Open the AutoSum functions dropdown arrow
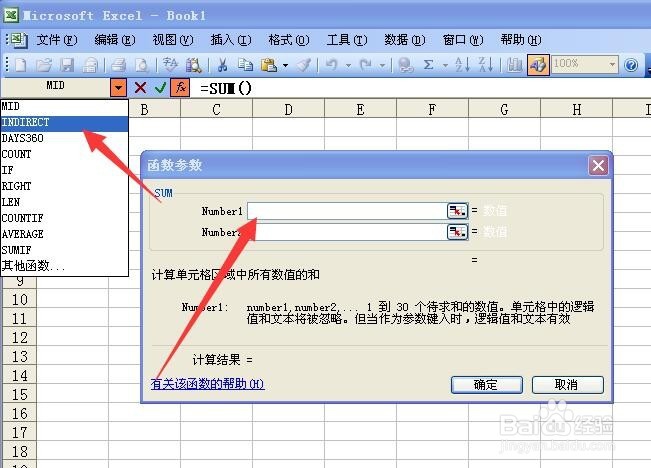 (x=445, y=65)
